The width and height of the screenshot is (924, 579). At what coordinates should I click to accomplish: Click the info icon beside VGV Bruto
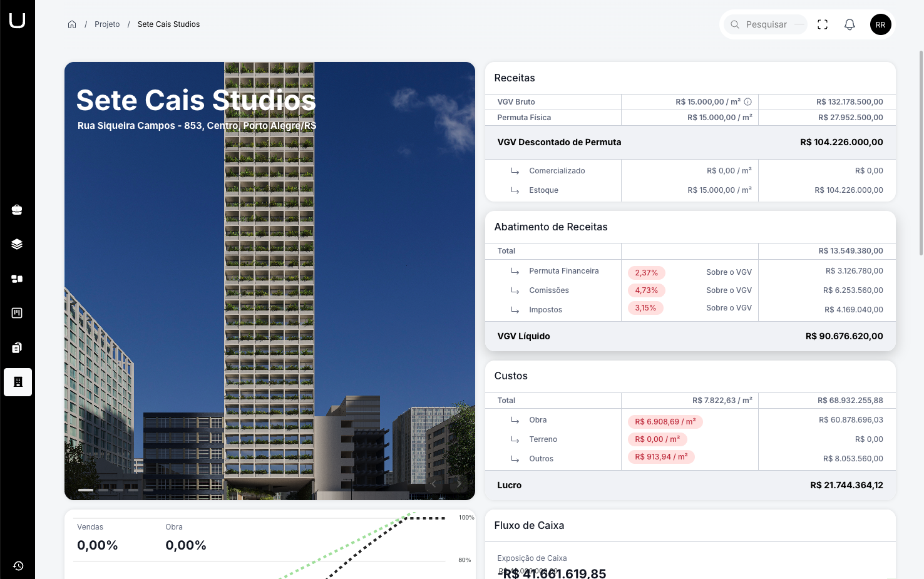click(747, 101)
